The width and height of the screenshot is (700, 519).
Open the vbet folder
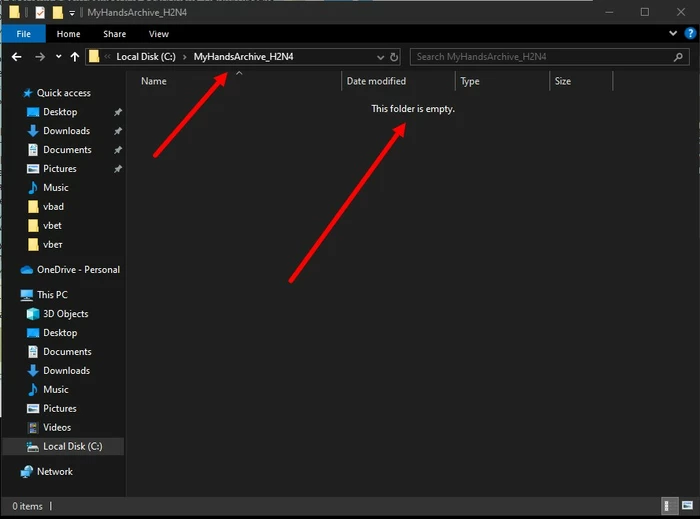(52, 225)
